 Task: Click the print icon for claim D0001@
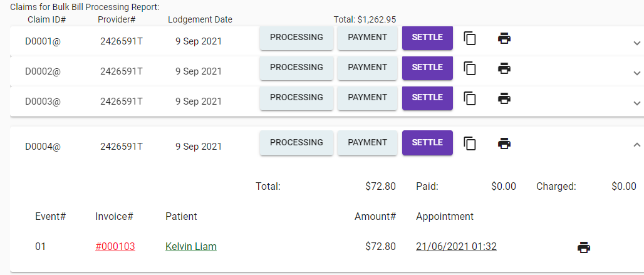pyautogui.click(x=504, y=38)
